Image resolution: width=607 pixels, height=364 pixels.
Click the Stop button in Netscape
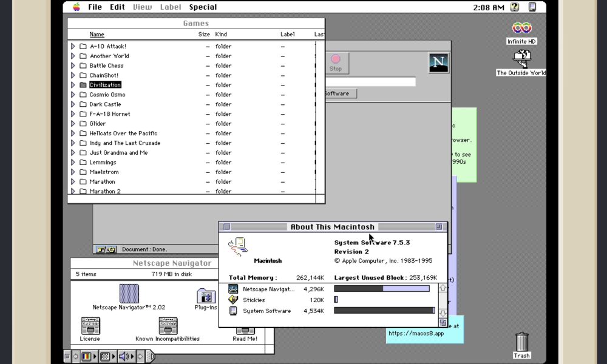336,62
